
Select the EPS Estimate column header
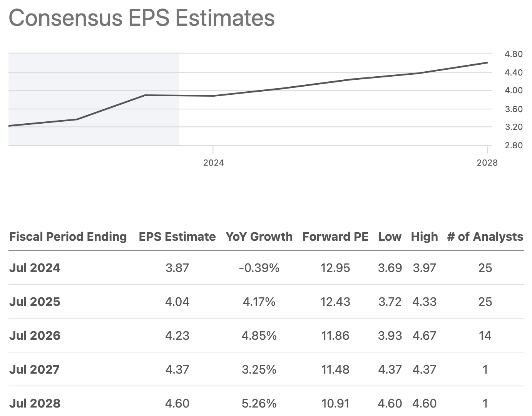tap(177, 237)
